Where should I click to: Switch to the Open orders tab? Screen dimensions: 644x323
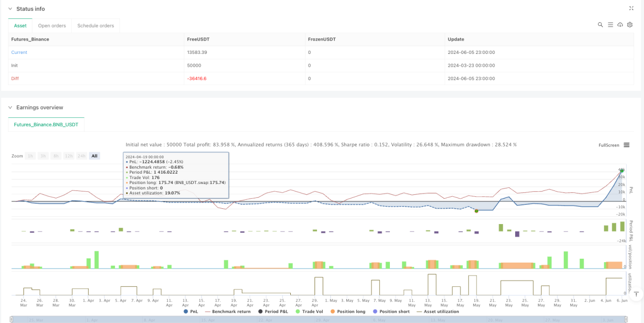(x=52, y=26)
